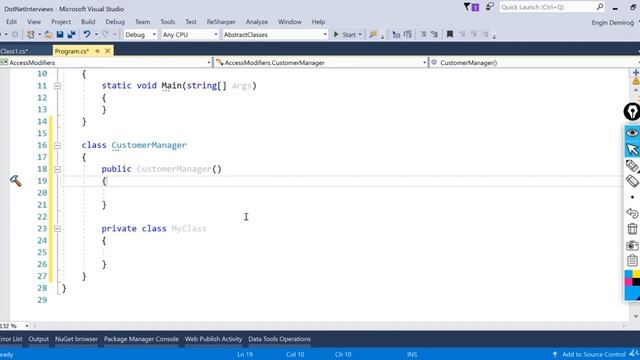640x360 pixels.
Task: Open the Data Tools Operations tab
Action: tap(279, 339)
